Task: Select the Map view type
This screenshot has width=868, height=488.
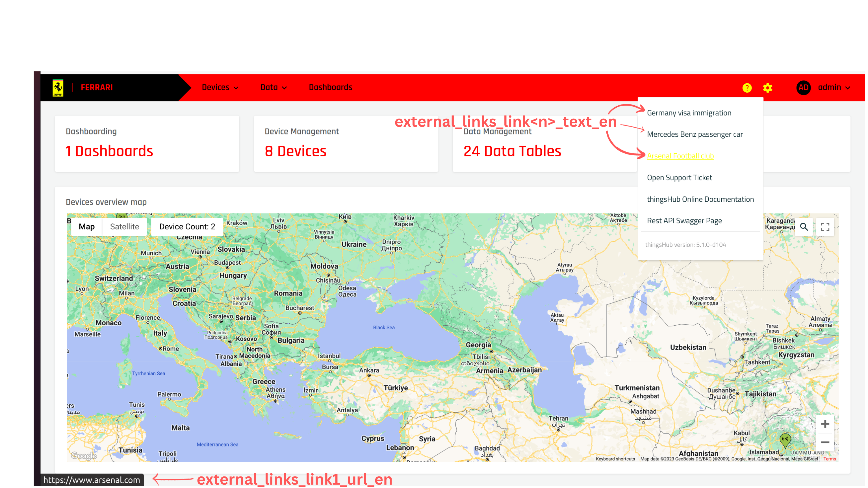Action: click(86, 227)
